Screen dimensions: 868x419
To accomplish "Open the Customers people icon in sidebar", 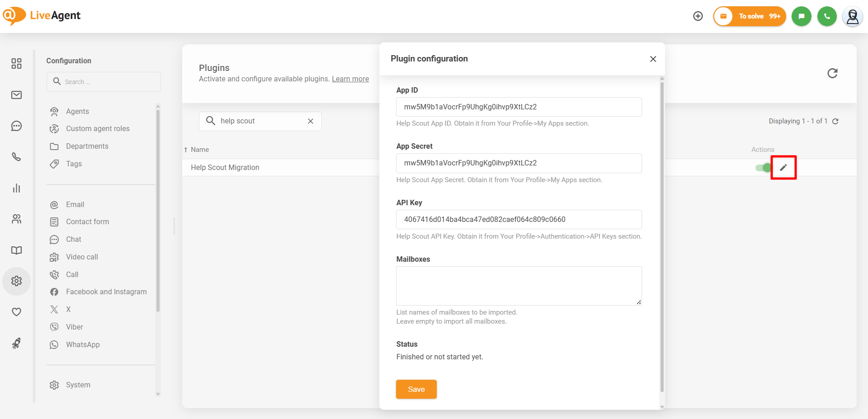I will click(x=17, y=219).
